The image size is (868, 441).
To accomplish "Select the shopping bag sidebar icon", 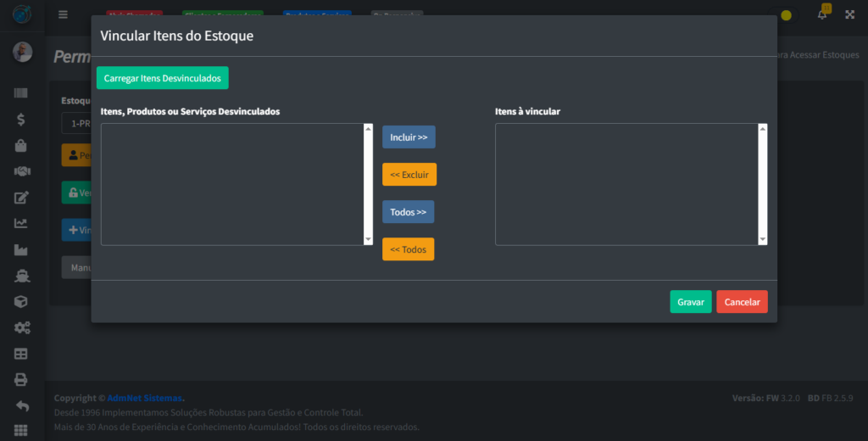I will [21, 146].
